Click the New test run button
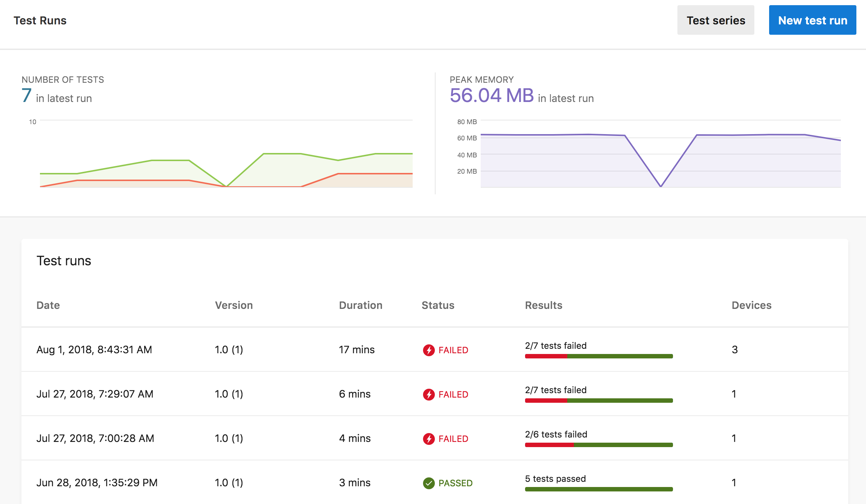Screen dimensions: 866x504 812,21
